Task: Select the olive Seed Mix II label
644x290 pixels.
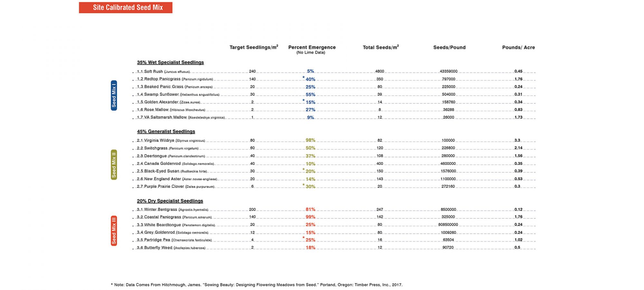Action: 114,165
